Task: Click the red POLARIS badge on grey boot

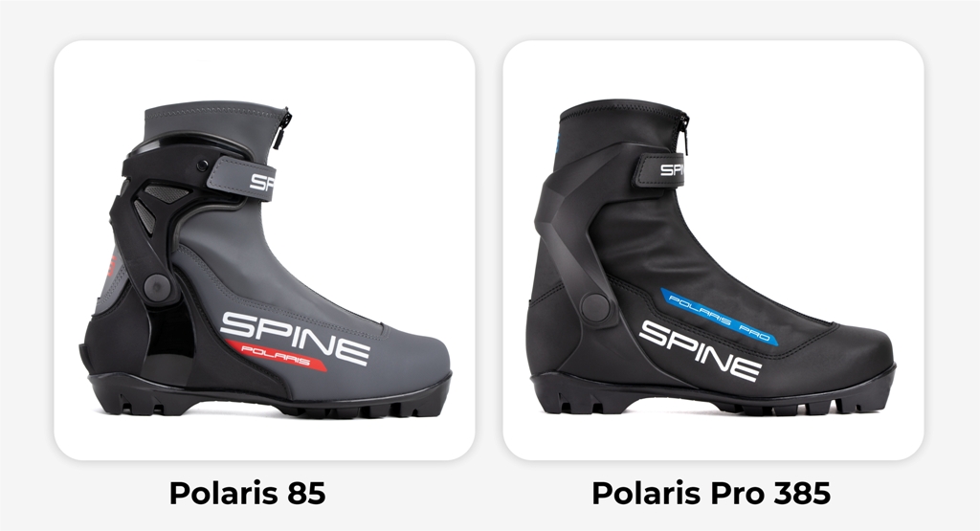Action: [276, 356]
